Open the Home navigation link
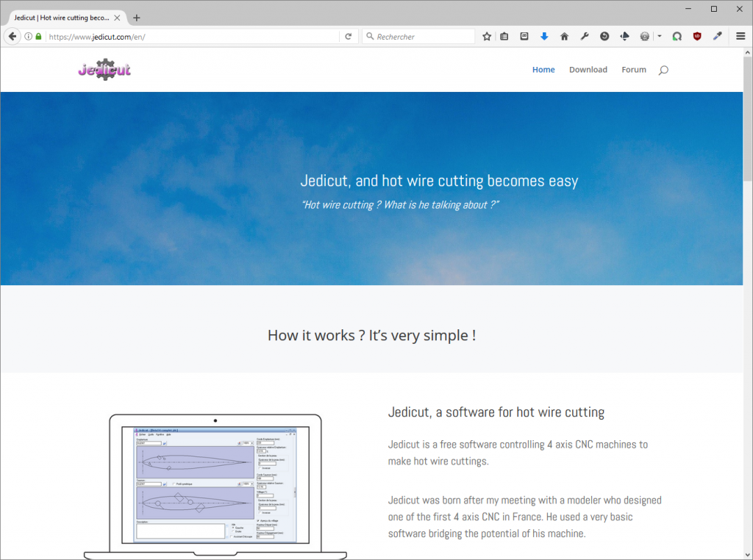The height and width of the screenshot is (560, 753). [543, 70]
